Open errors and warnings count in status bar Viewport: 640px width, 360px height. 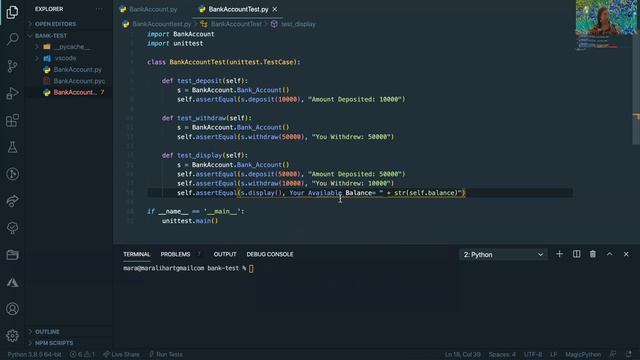82,354
